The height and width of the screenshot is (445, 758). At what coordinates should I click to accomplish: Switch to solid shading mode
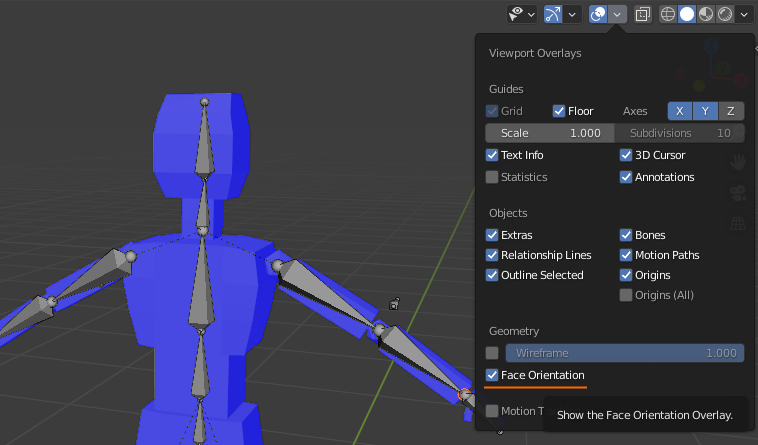(687, 14)
